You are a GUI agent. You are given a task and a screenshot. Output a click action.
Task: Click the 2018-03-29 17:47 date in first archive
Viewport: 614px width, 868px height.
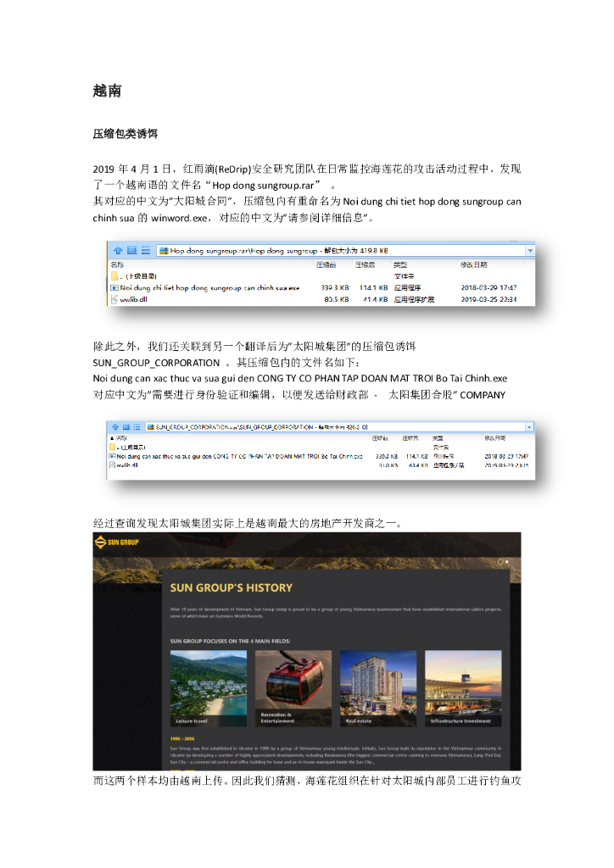coord(488,288)
